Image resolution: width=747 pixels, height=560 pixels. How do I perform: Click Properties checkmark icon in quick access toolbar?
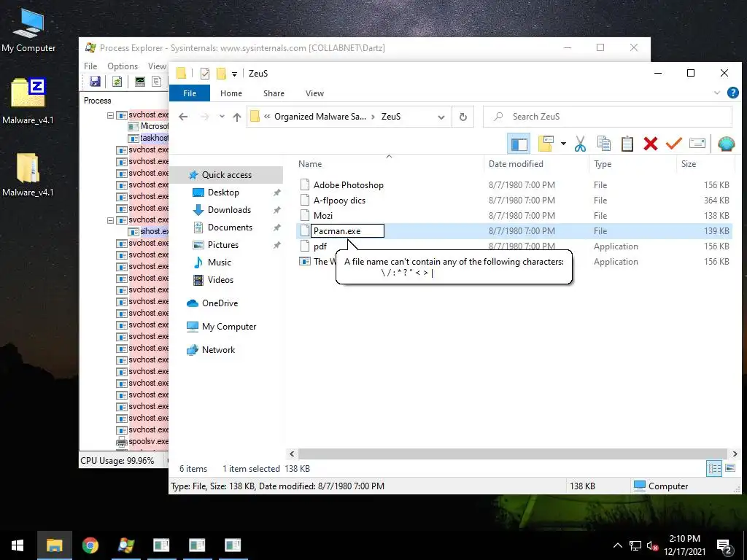click(205, 74)
